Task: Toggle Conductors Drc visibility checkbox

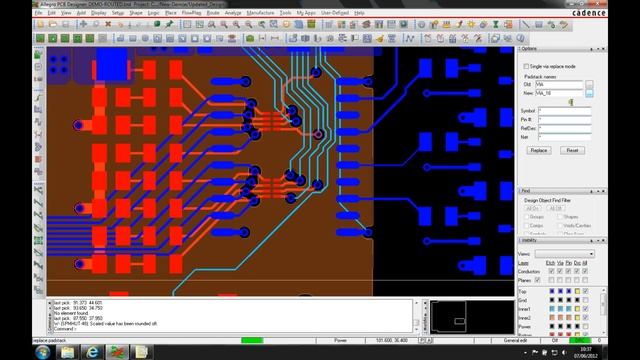Action: coord(577,271)
